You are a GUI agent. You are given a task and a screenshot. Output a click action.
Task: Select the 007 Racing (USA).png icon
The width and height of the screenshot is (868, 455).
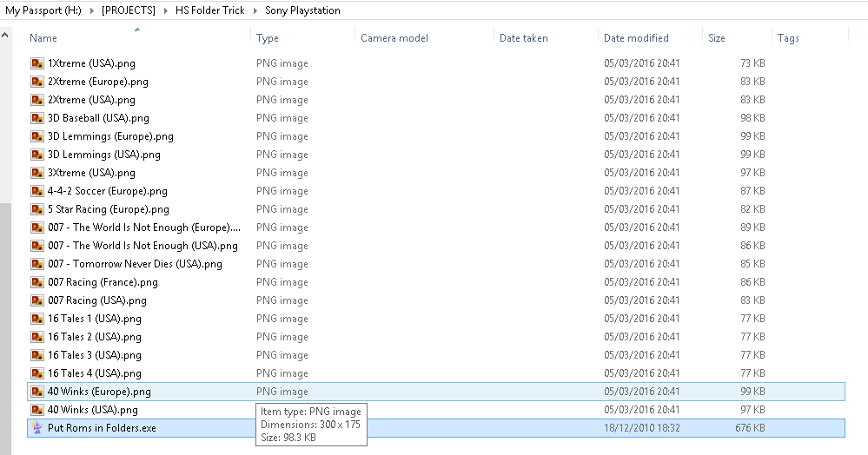point(37,301)
